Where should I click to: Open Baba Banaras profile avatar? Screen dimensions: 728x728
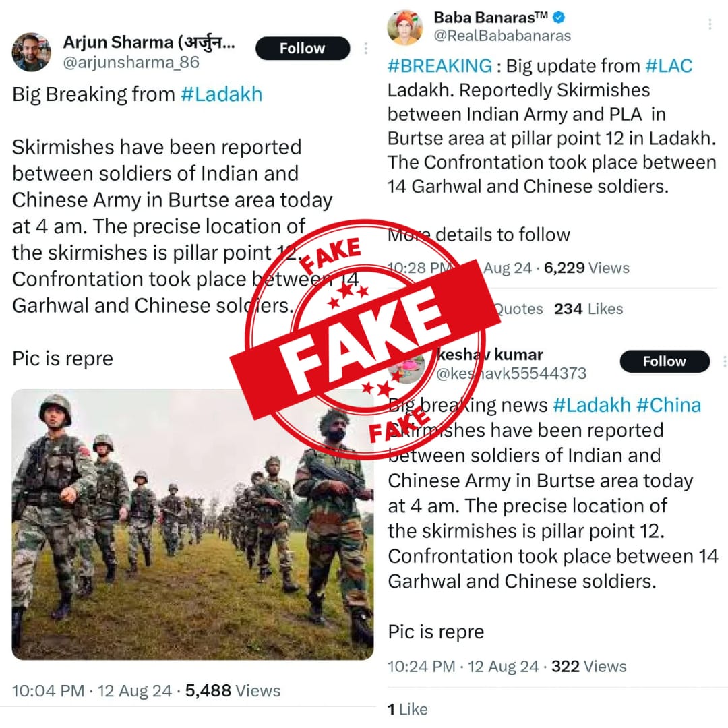click(405, 28)
